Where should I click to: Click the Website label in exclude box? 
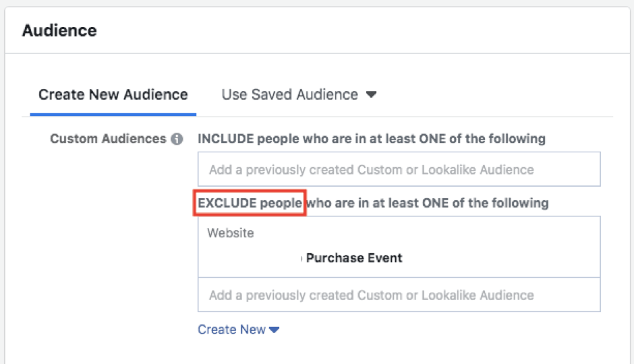[231, 233]
